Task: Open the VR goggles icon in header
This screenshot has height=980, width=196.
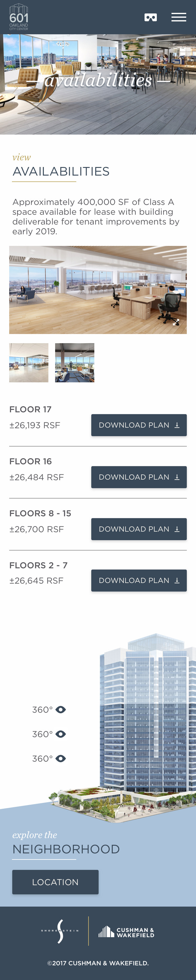Action: pos(151,17)
